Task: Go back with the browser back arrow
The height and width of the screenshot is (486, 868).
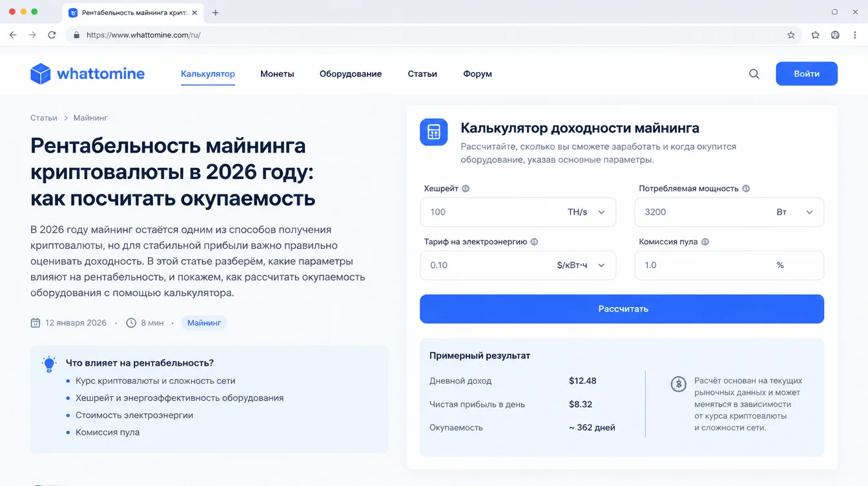Action: pyautogui.click(x=13, y=35)
